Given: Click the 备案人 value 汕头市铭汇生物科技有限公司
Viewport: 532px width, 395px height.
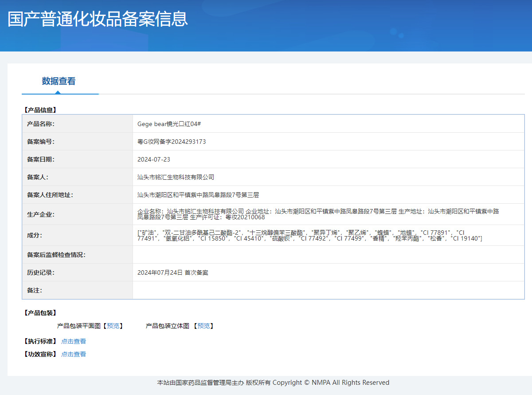Looking at the screenshot, I should click(176, 177).
